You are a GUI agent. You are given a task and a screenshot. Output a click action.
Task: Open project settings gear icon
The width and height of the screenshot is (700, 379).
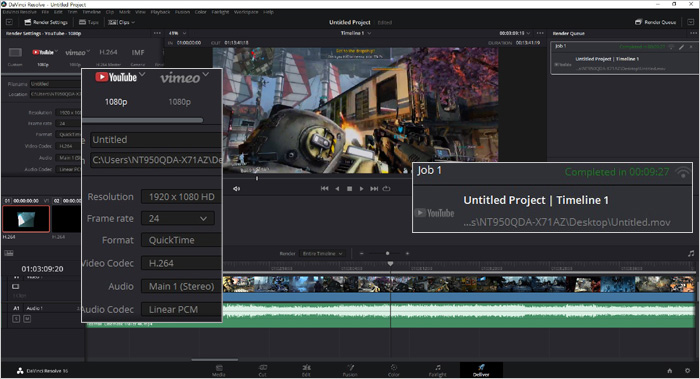(x=688, y=371)
